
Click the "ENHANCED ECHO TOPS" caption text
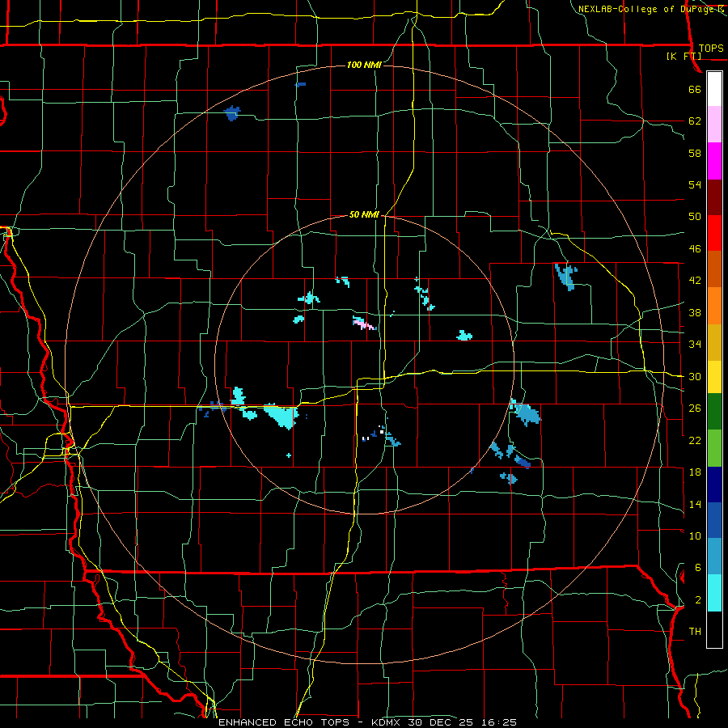coord(284,722)
